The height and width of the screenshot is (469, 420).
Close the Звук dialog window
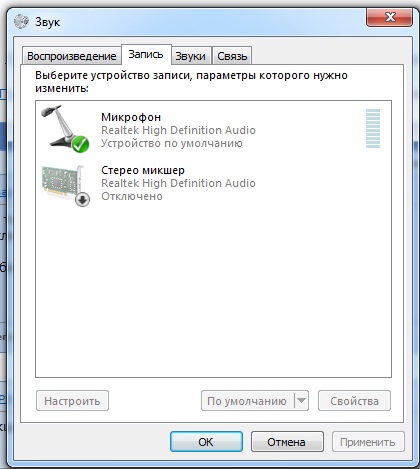389,17
